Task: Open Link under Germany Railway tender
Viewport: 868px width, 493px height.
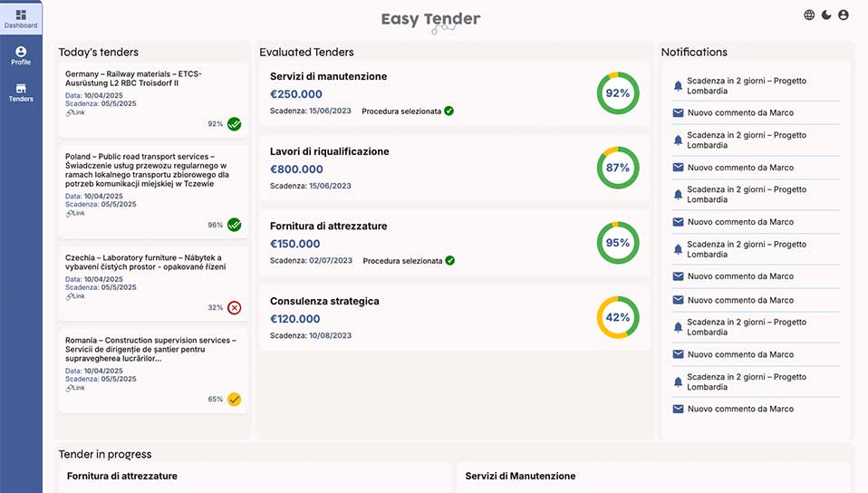Action: [75, 112]
